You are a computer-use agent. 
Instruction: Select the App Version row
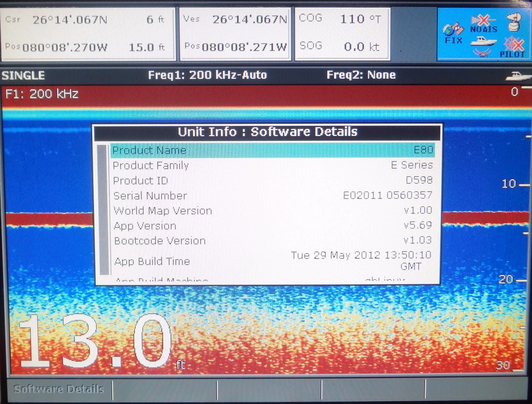pyautogui.click(x=272, y=225)
